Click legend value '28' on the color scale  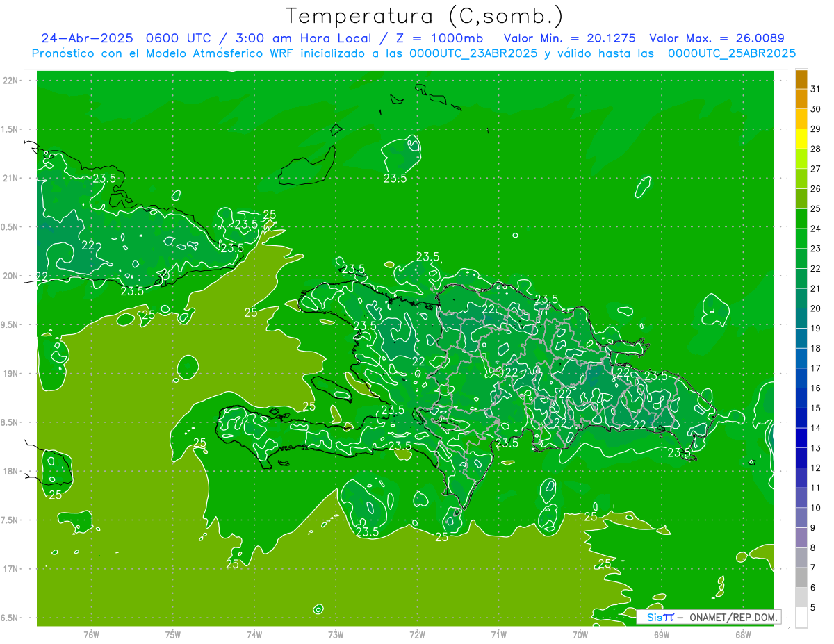coord(815,149)
